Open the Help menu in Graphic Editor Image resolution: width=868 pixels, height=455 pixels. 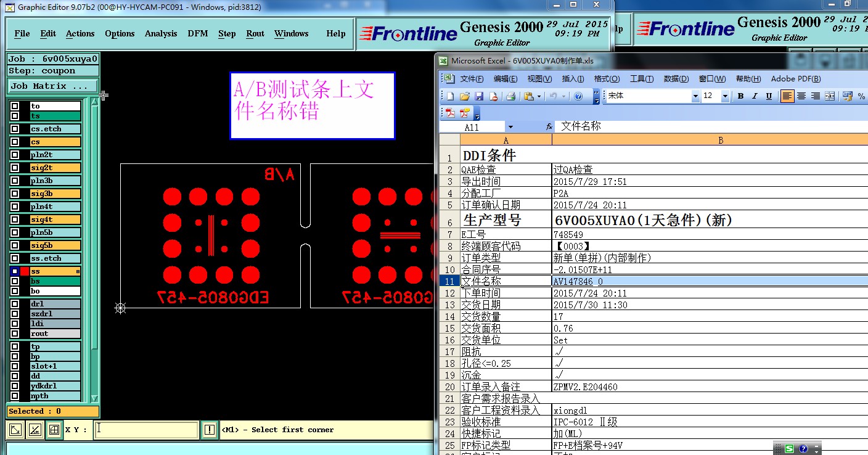pyautogui.click(x=336, y=34)
